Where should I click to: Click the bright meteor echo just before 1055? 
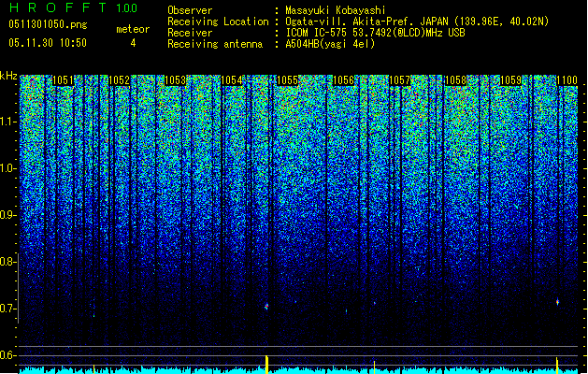tap(266, 307)
